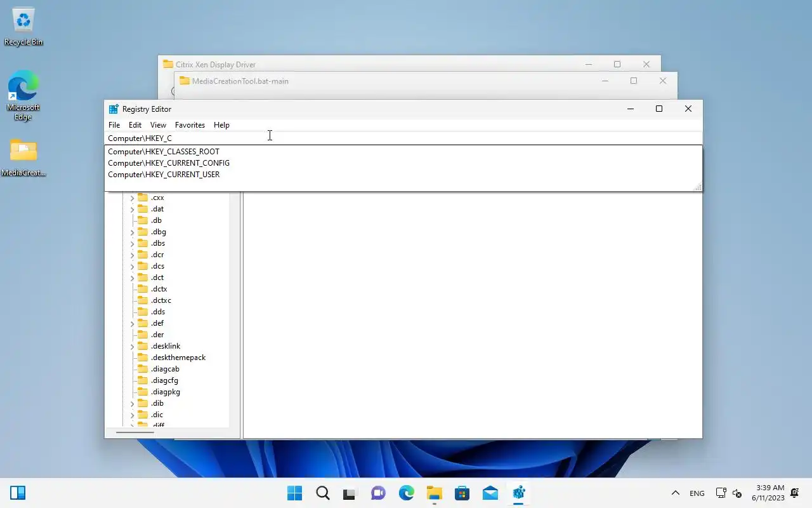
Task: Open Microsoft Store from taskbar
Action: [462, 493]
